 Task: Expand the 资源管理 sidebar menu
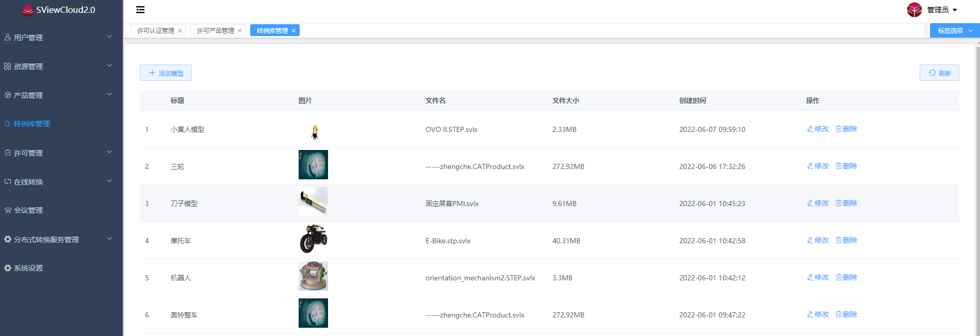(61, 66)
